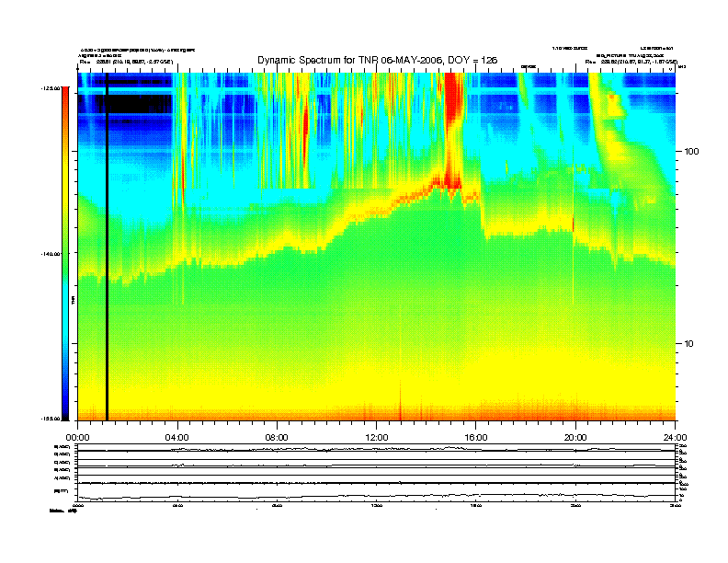Click the top trace panel below the spectrum
This screenshot has width=728, height=563.
tap(376, 448)
